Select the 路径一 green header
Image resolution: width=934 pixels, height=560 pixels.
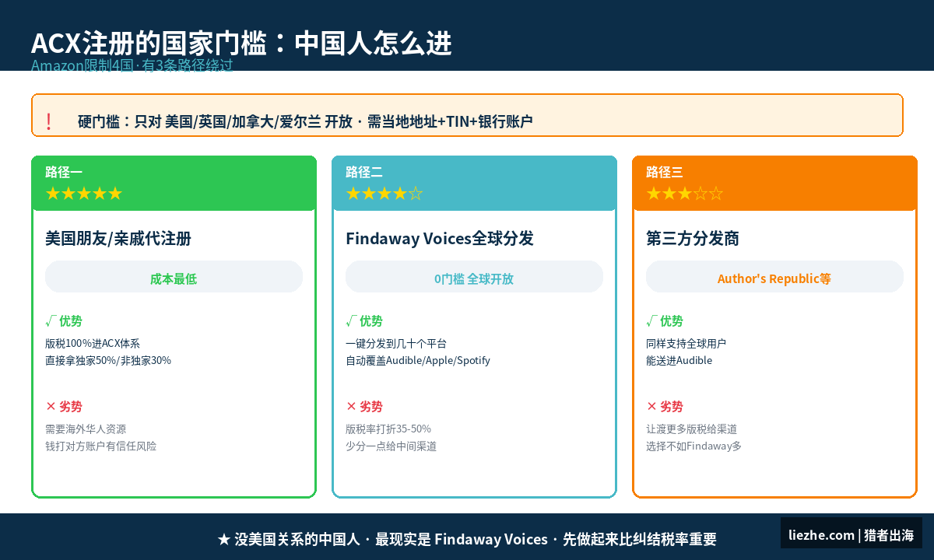click(174, 184)
